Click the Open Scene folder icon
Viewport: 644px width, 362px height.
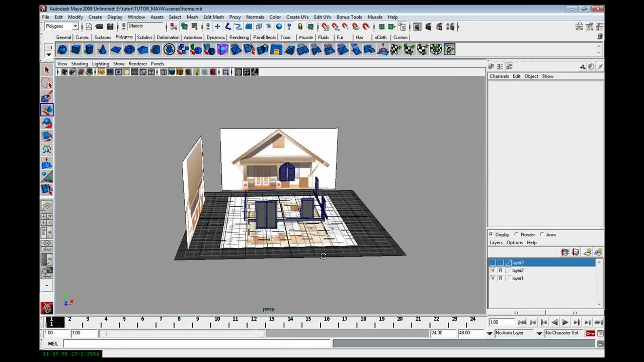point(100,27)
